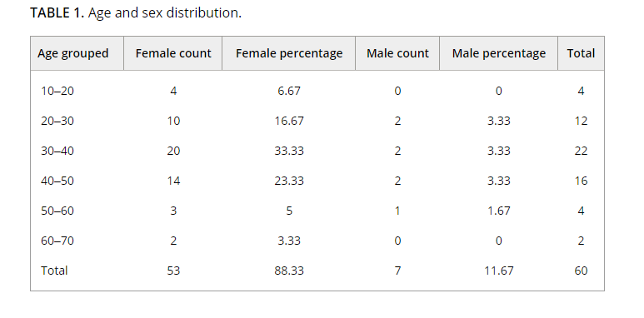Select the 16.67 female percentage value
The image size is (644, 318).
point(289,121)
